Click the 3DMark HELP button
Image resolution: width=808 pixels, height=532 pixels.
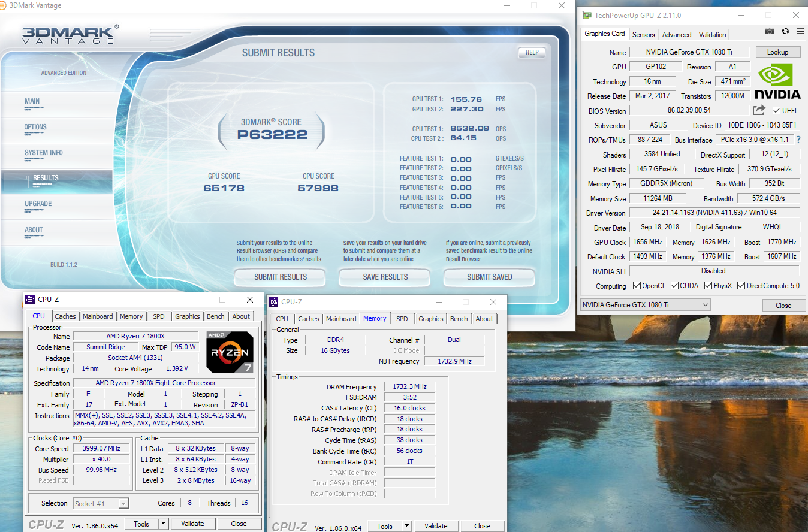(x=532, y=52)
